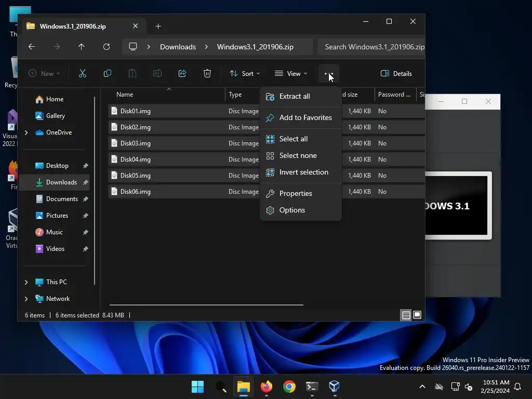Viewport: 532px width, 399px height.
Task: Open Videos in the navigation pane
Action: [x=55, y=249]
